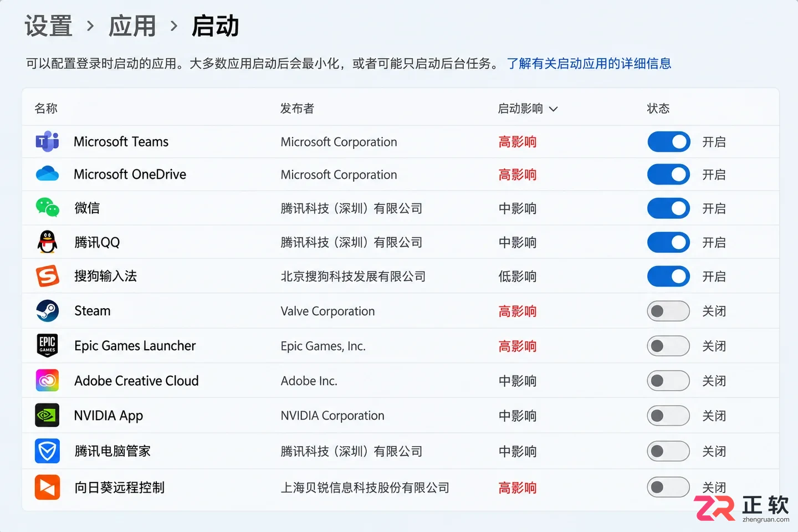Image resolution: width=798 pixels, height=532 pixels.
Task: Enable Adobe Creative Cloud startup toggle
Action: point(668,381)
